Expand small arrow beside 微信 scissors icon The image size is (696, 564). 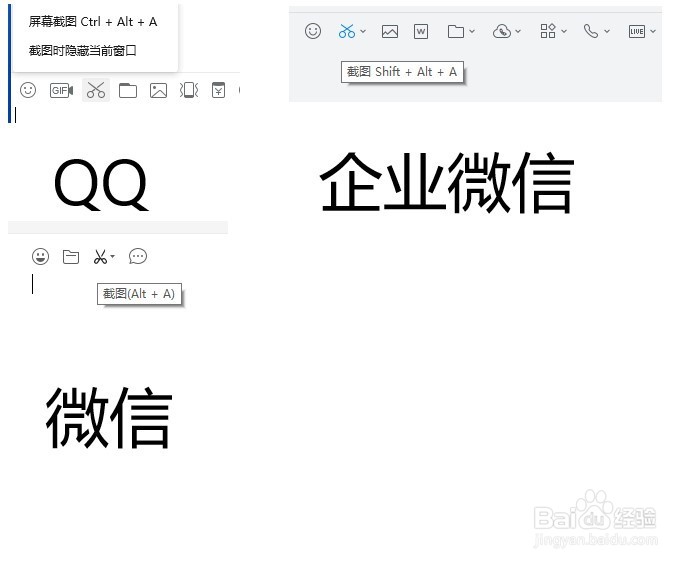(112, 256)
